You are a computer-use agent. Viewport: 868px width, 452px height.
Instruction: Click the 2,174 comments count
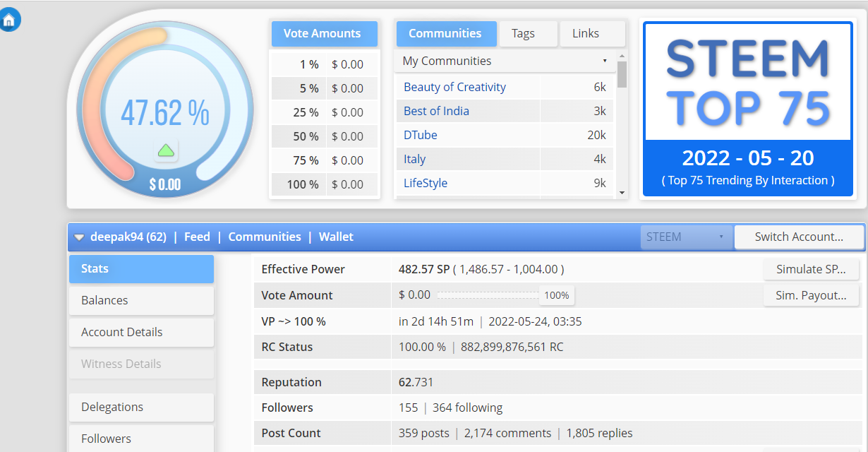pyautogui.click(x=507, y=433)
